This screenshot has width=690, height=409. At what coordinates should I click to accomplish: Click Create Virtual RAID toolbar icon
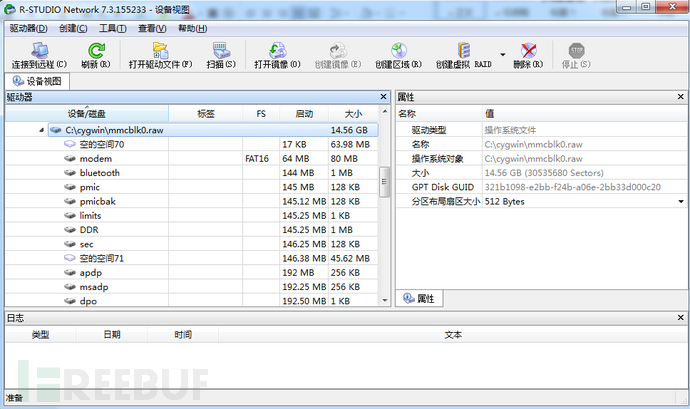tap(464, 51)
